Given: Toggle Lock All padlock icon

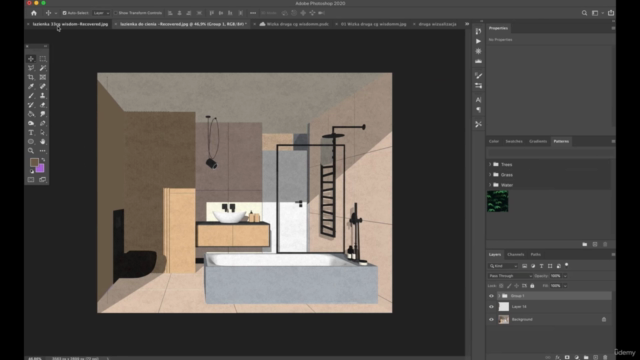Looking at the screenshot, I should point(532,286).
